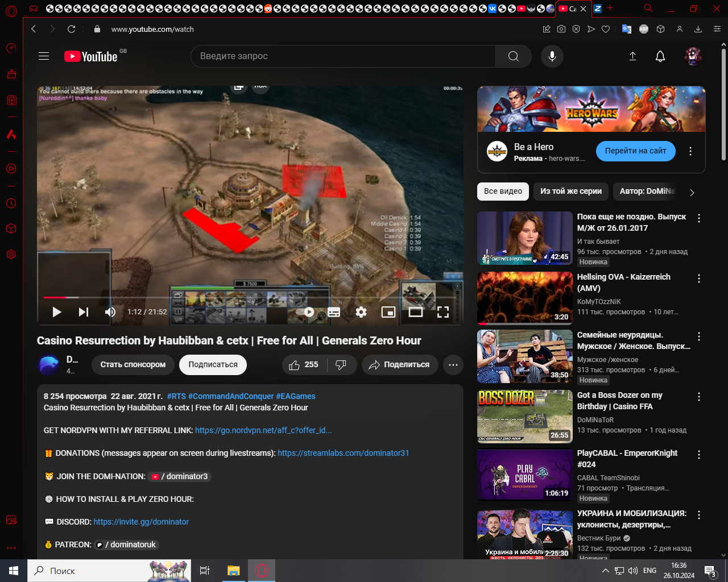This screenshot has width=728, height=582.
Task: Click the "Стать спонсором" button
Action: point(133,365)
